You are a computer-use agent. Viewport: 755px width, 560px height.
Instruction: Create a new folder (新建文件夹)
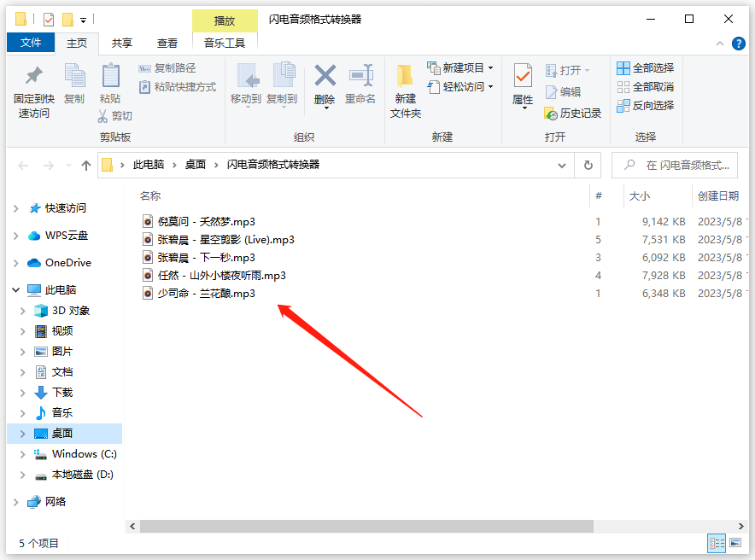[x=405, y=91]
